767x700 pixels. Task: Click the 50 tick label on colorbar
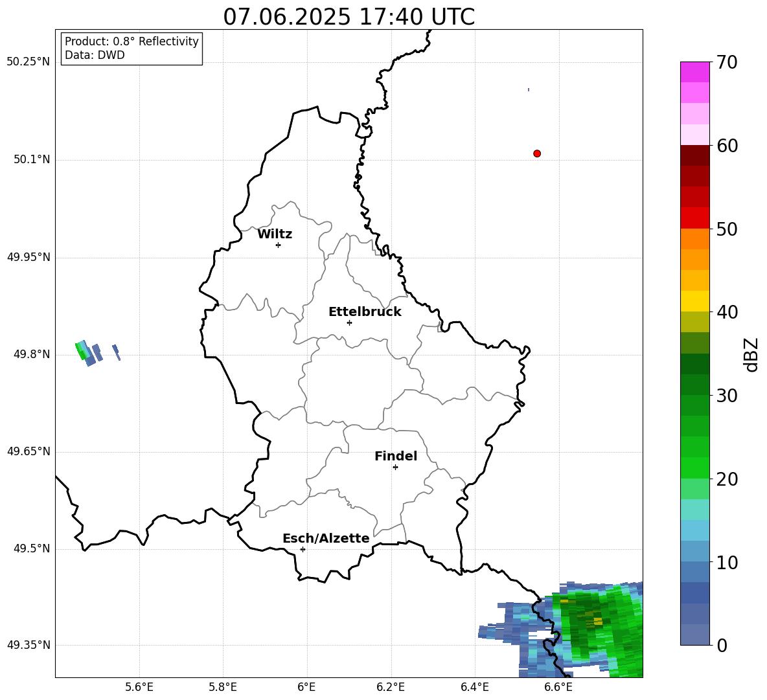coord(727,229)
